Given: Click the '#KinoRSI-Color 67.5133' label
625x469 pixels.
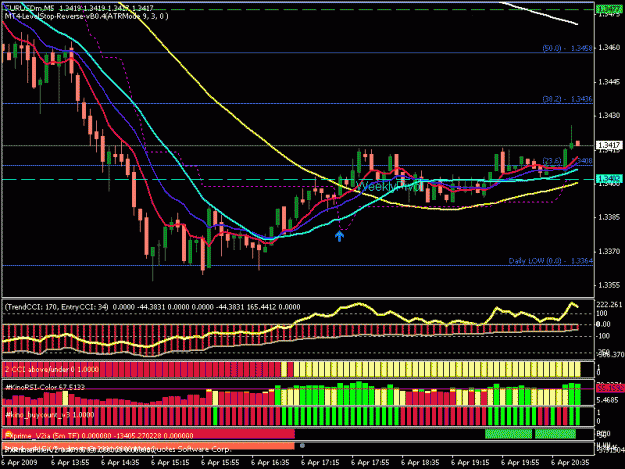Looking at the screenshot, I should [45, 387].
